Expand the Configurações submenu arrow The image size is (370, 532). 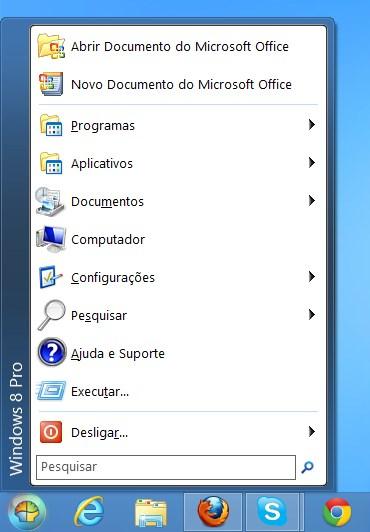[312, 277]
